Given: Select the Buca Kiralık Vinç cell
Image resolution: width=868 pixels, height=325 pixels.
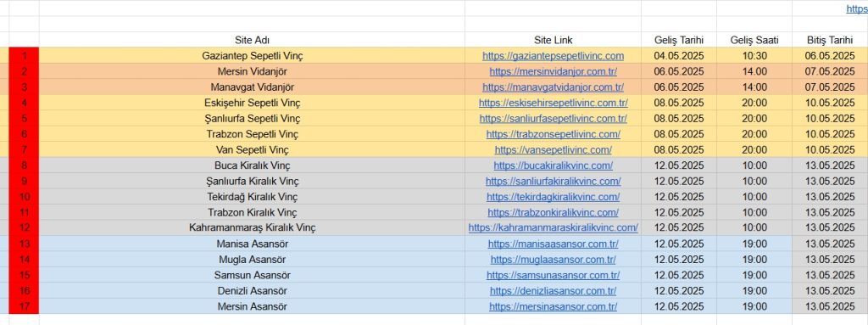Looking at the screenshot, I should tap(252, 165).
